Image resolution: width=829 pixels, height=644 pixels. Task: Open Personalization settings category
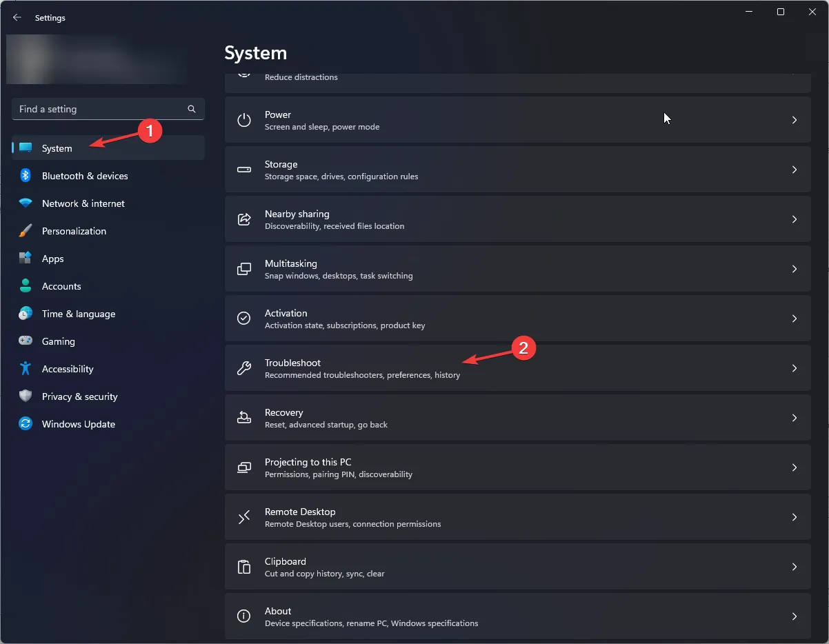tap(108, 231)
